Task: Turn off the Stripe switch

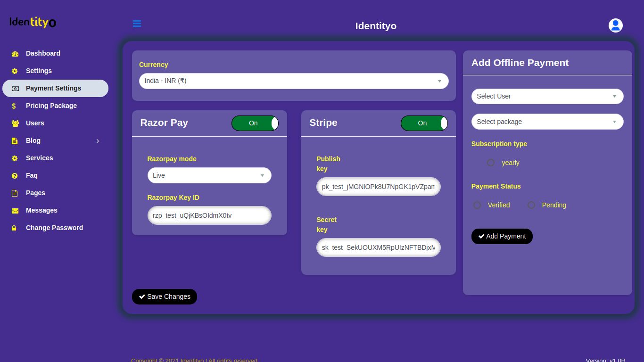Action: coord(424,123)
